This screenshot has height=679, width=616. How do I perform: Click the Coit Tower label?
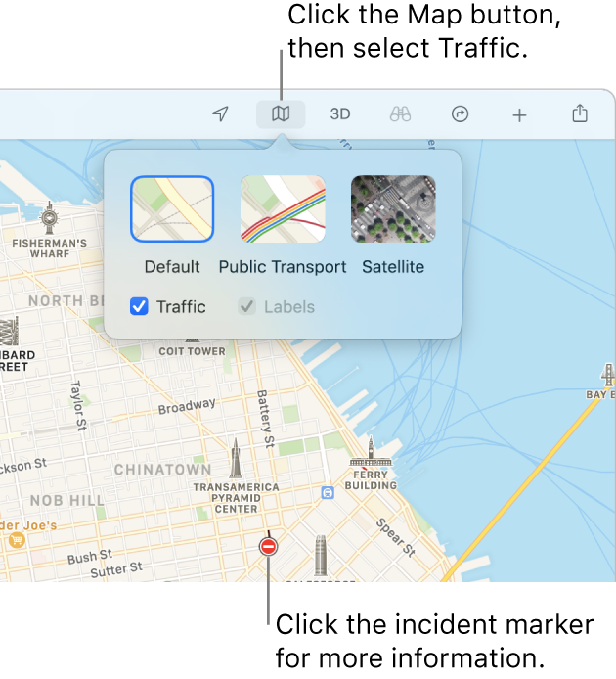193,351
